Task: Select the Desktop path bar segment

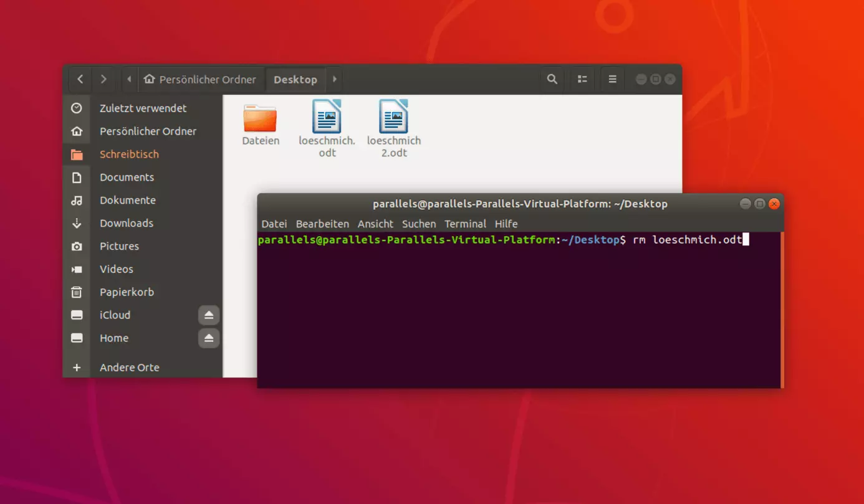Action: point(295,79)
